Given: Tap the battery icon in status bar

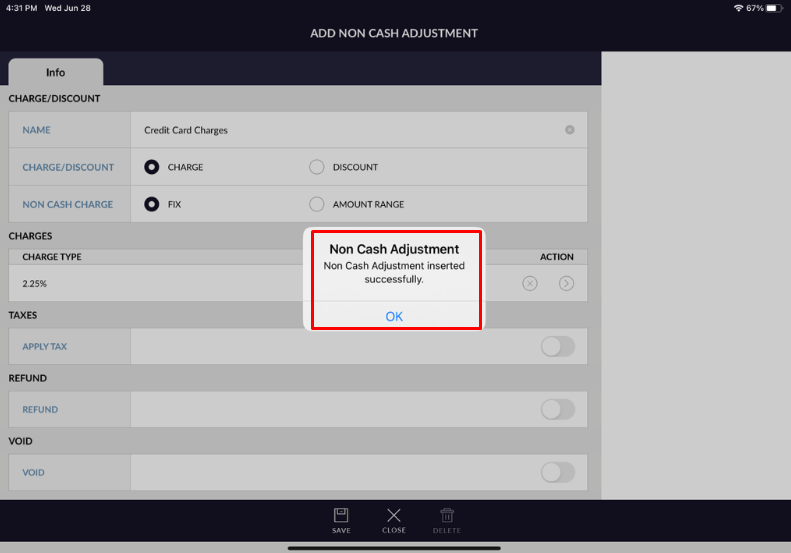Looking at the screenshot, I should tap(776, 8).
